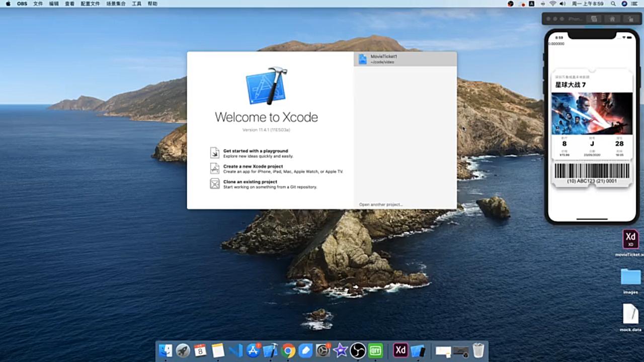
Task: Open the App Store Dock icon
Action: (x=253, y=350)
